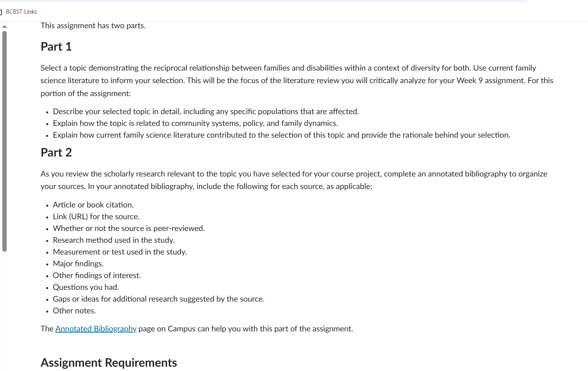The width and height of the screenshot is (588, 371).
Task: Open the Annotated Bibliography link
Action: pyautogui.click(x=96, y=329)
